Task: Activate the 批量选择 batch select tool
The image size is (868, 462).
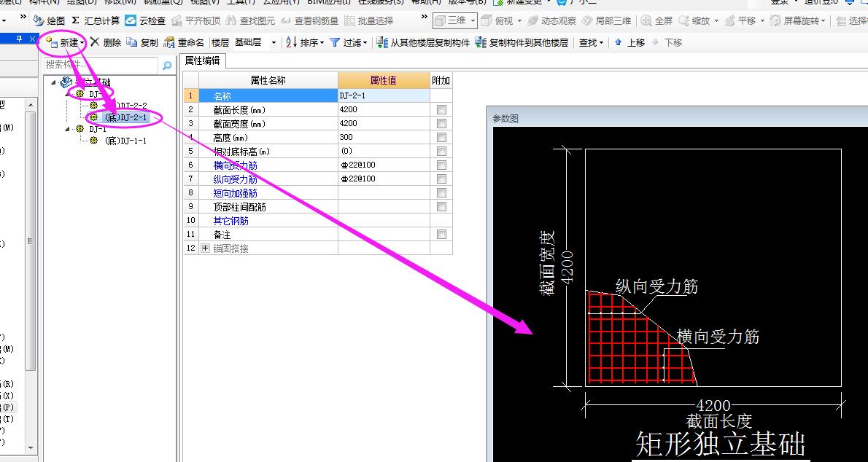Action: point(368,20)
